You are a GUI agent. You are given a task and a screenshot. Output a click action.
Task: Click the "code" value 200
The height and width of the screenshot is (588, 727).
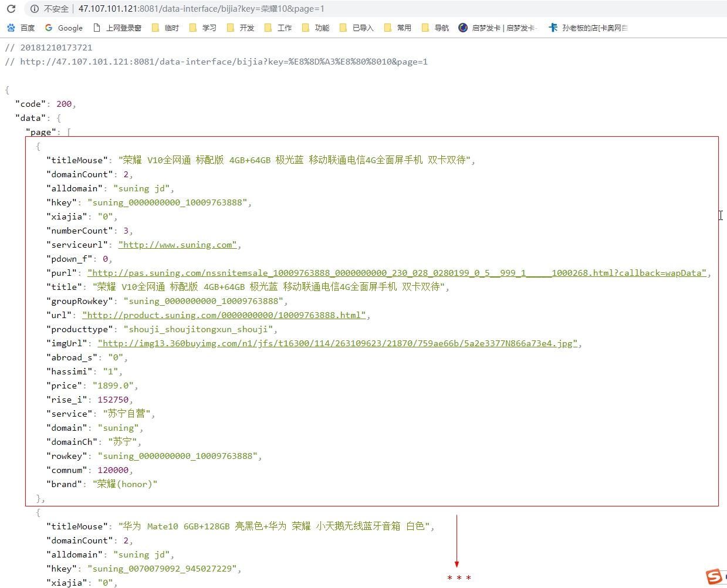(64, 104)
